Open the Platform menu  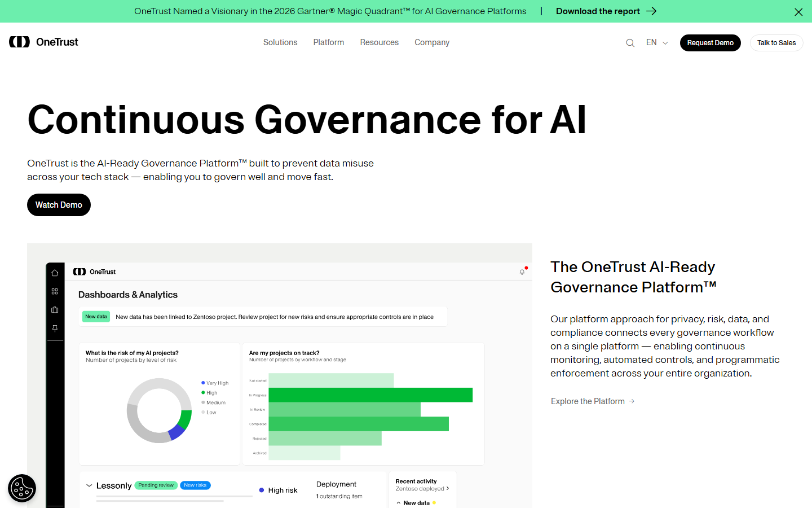point(329,42)
